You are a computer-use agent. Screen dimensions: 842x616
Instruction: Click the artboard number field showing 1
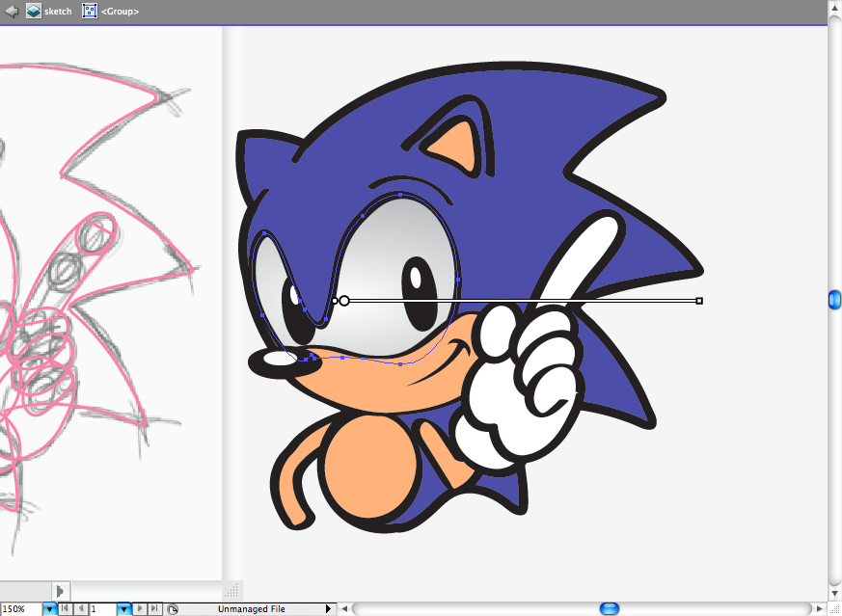(102, 609)
